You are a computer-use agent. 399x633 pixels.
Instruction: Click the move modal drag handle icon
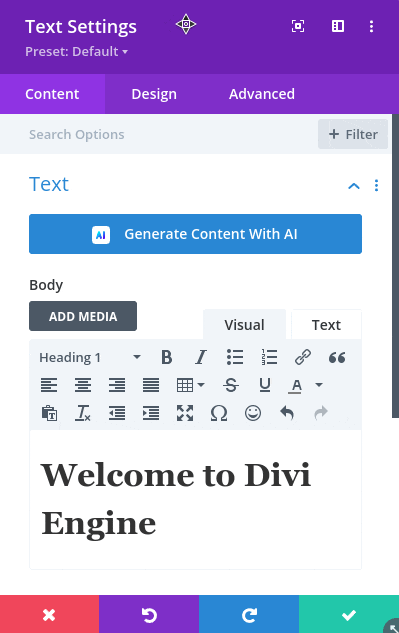click(x=186, y=24)
